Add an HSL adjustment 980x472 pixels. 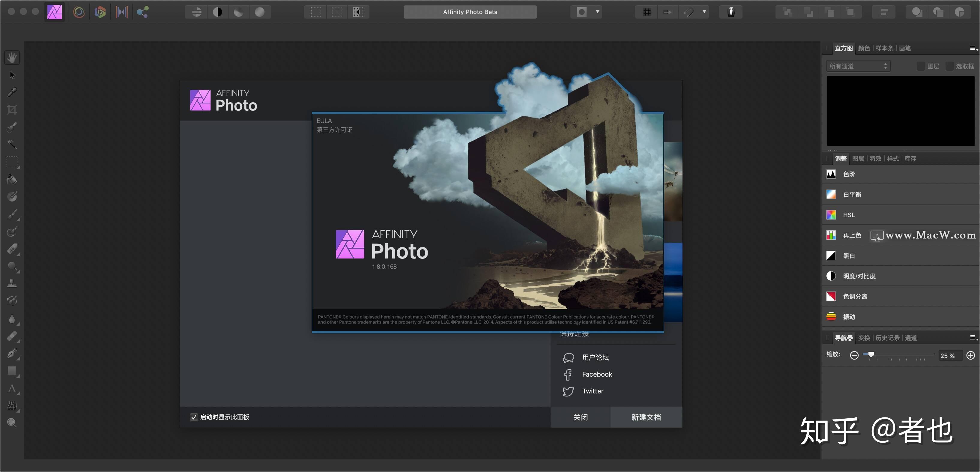(x=901, y=215)
